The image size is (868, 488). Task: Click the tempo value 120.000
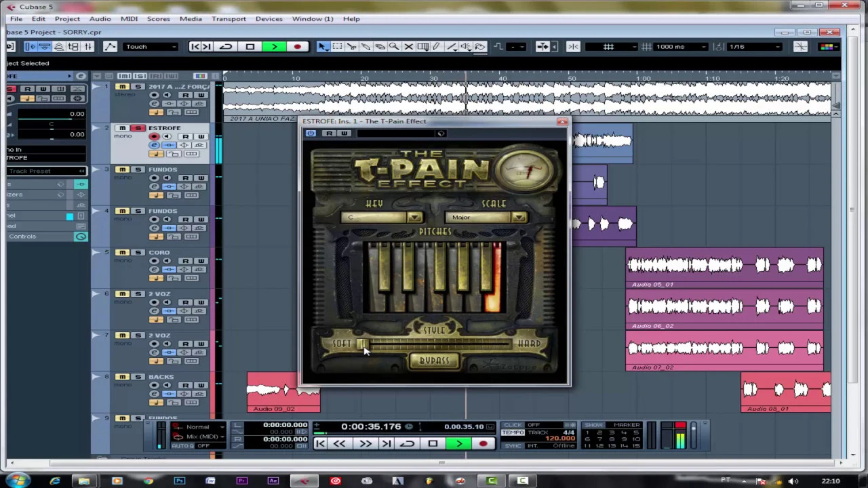[559, 439]
